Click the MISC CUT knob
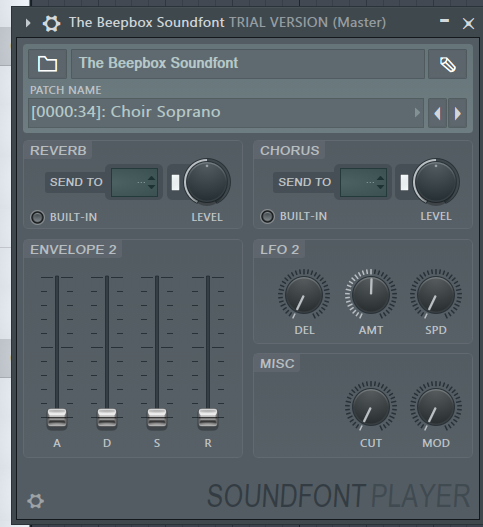483x527 pixels. (x=371, y=406)
